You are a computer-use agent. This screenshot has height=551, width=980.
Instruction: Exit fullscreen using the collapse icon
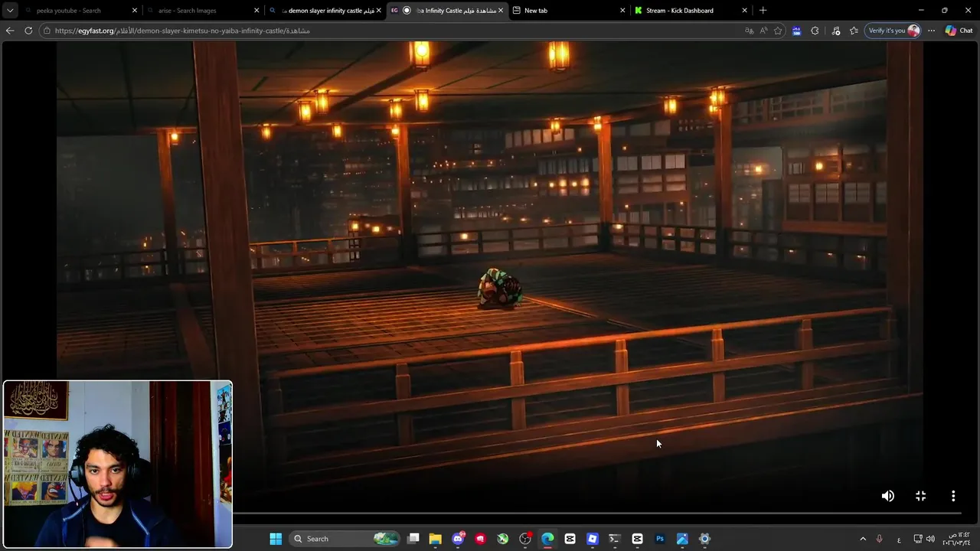point(920,496)
